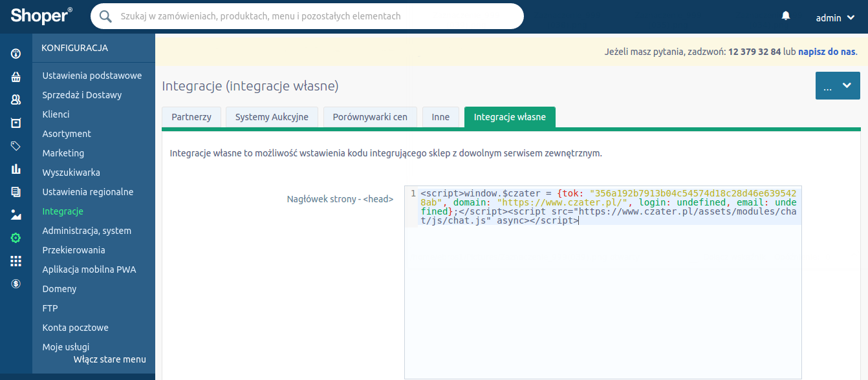Open the dashboard gauge icon in sidebar
Screen dimensions: 868x380
click(16, 54)
